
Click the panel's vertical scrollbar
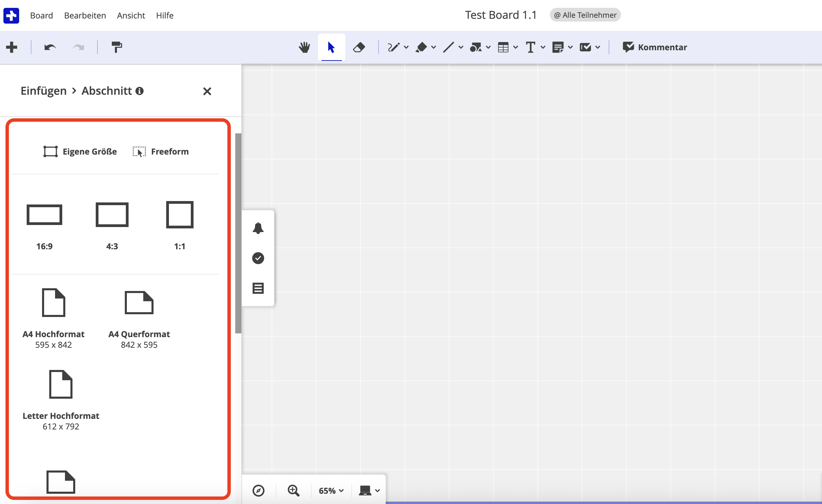click(238, 233)
